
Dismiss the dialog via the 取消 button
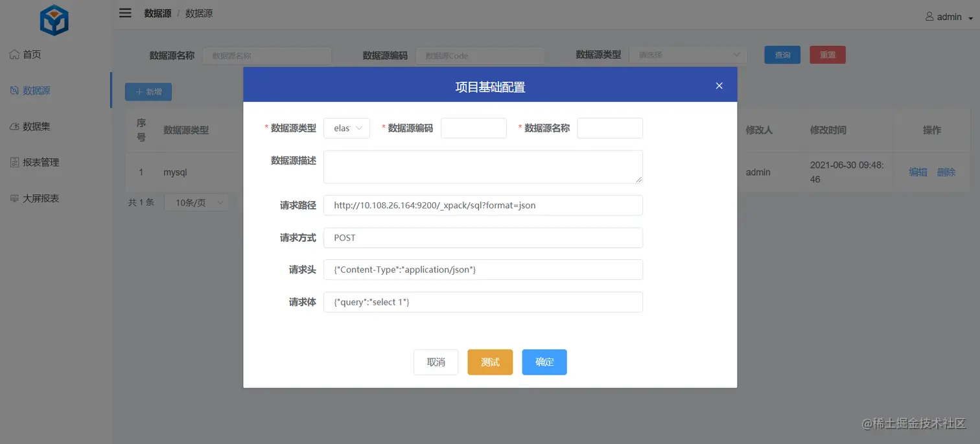(x=436, y=362)
